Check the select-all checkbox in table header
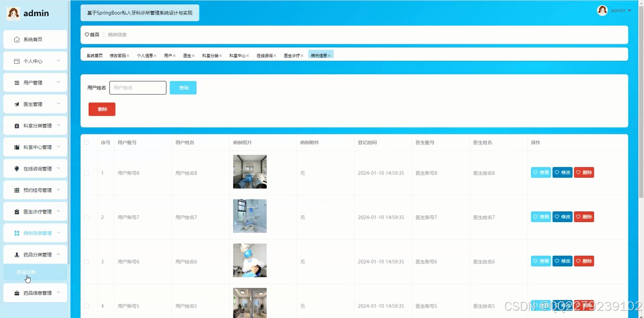The image size is (644, 318). tap(87, 142)
